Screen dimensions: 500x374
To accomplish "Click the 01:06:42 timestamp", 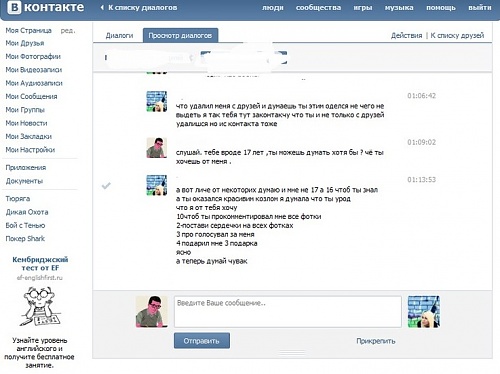I will pyautogui.click(x=421, y=96).
